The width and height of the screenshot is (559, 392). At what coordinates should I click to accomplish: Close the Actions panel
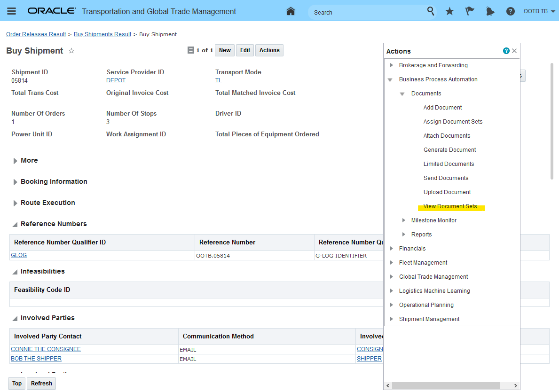tap(514, 51)
